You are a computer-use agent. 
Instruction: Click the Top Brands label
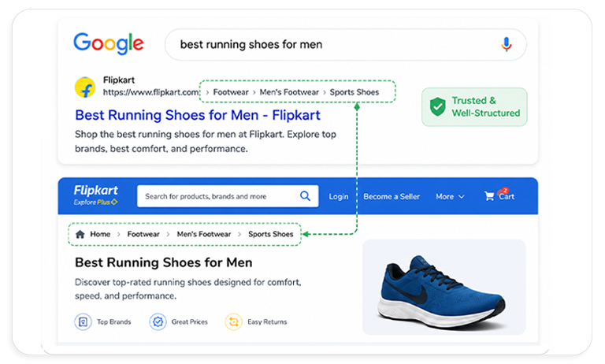(x=113, y=322)
